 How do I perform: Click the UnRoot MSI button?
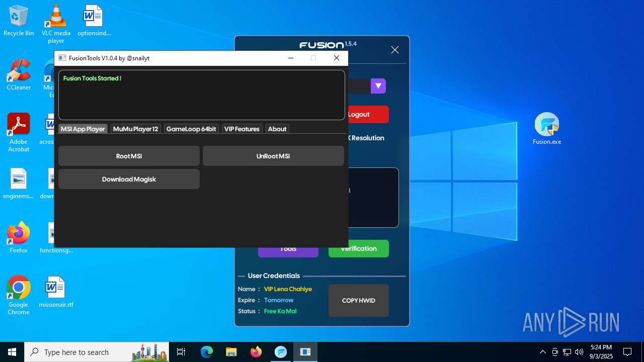tap(273, 156)
